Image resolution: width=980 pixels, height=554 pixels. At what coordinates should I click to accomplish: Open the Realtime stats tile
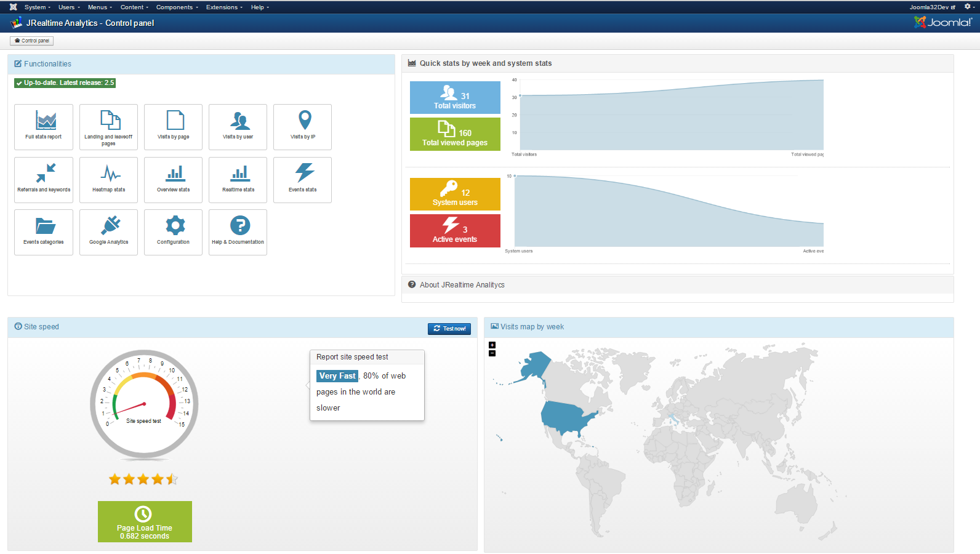coord(238,180)
